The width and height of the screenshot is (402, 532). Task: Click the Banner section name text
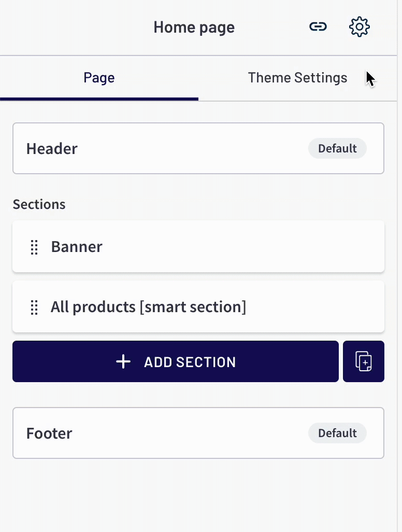point(77,247)
